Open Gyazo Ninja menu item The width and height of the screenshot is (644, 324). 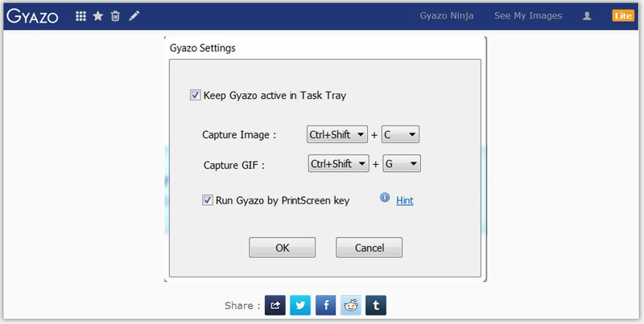point(447,16)
